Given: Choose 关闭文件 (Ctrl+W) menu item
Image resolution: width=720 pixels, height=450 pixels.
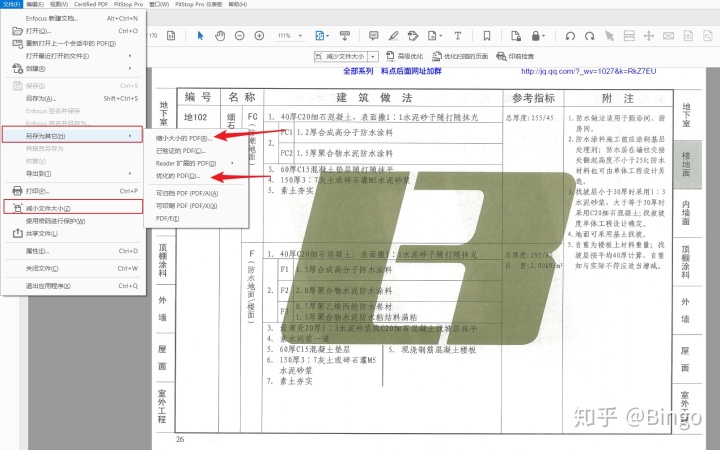Looking at the screenshot, I should point(75,268).
